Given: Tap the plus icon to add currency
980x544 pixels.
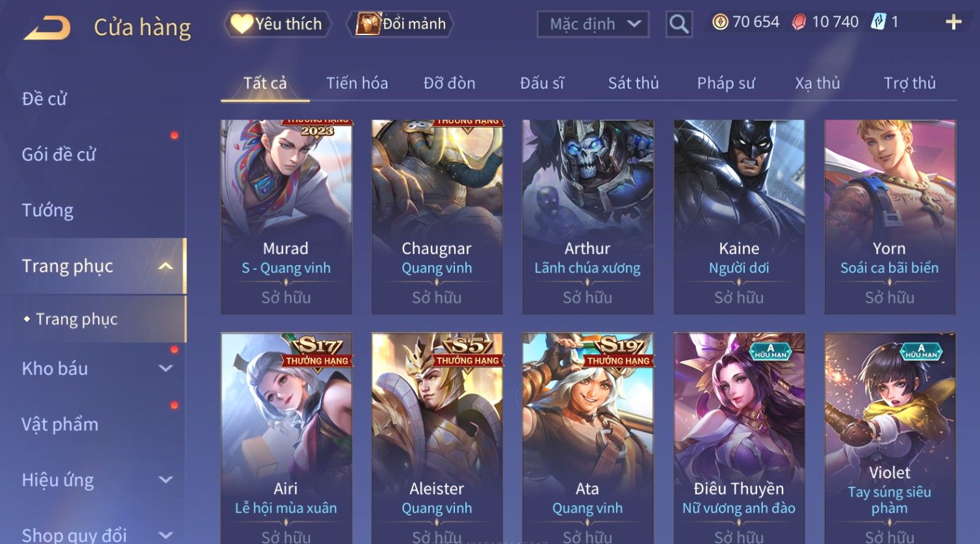Looking at the screenshot, I should (953, 23).
